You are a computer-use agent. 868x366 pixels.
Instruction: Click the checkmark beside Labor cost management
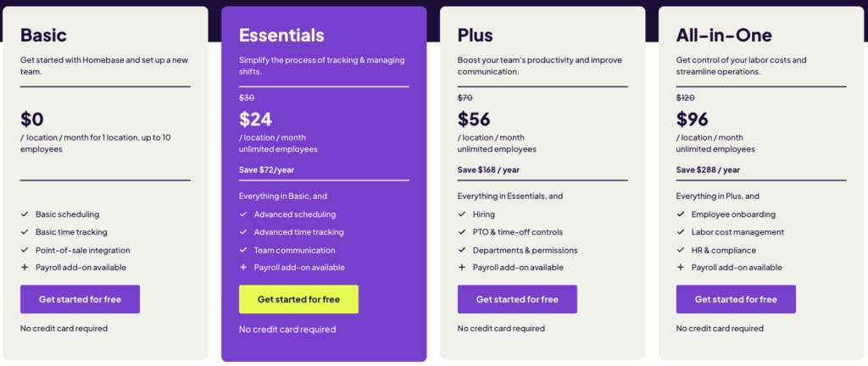[680, 232]
